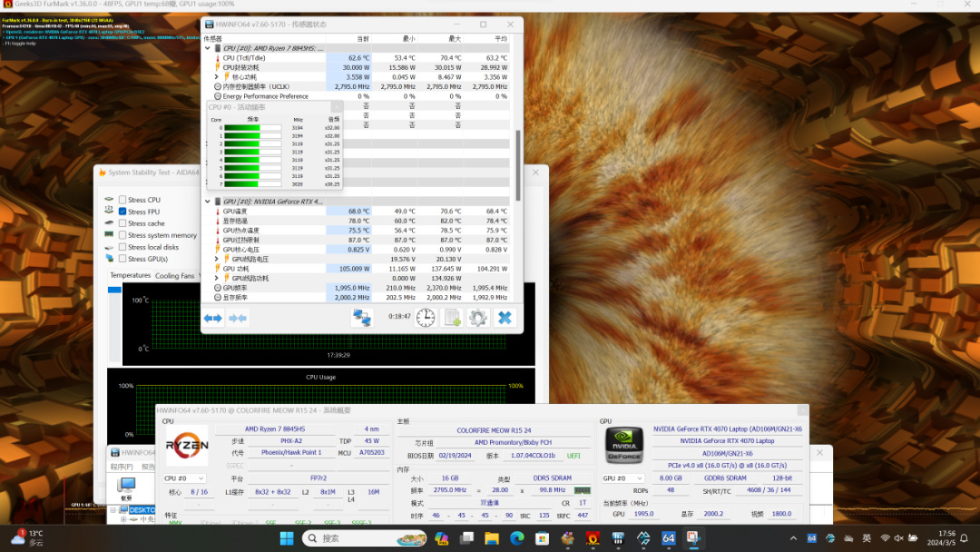Screen dimensions: 980x552
Task: Click the collapse-columns inward arrows in HWiNFO sensors
Action: tap(238, 318)
